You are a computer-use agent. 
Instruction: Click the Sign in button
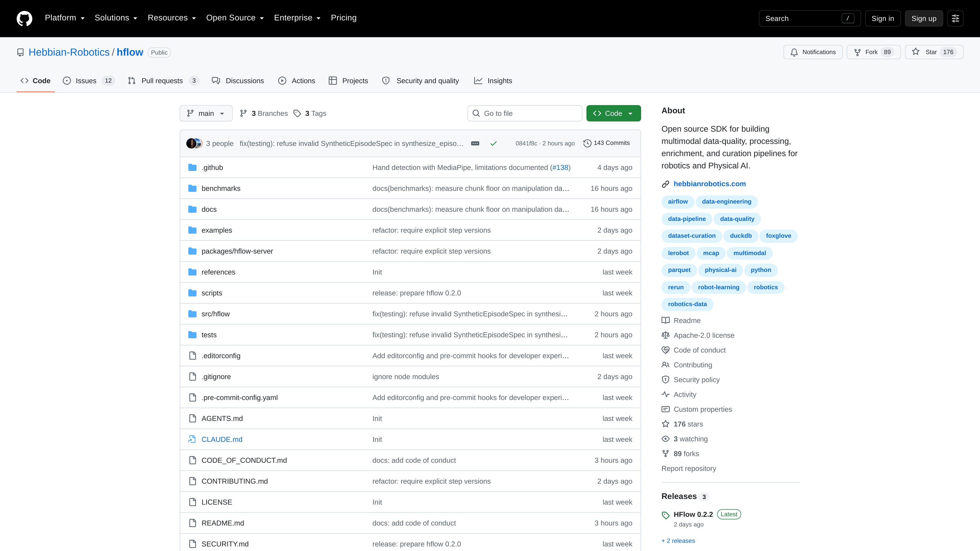883,18
